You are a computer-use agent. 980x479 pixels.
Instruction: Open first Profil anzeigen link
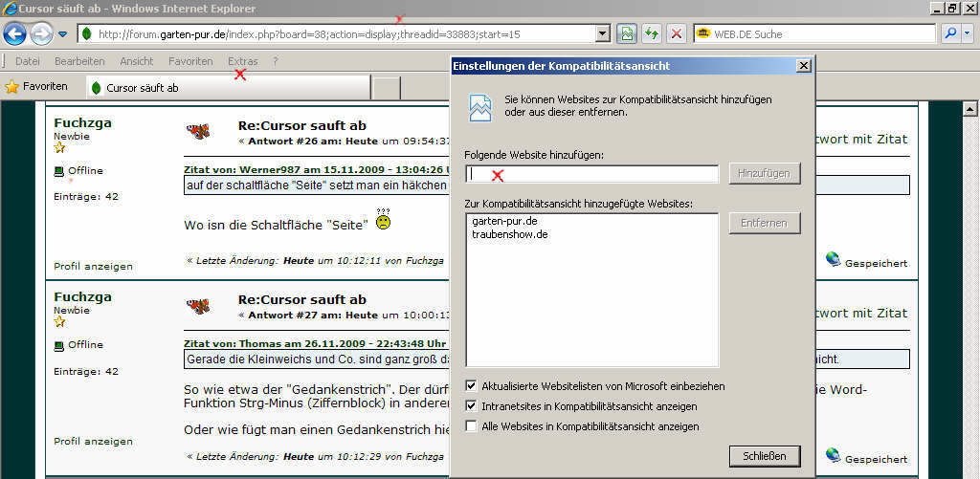(93, 266)
